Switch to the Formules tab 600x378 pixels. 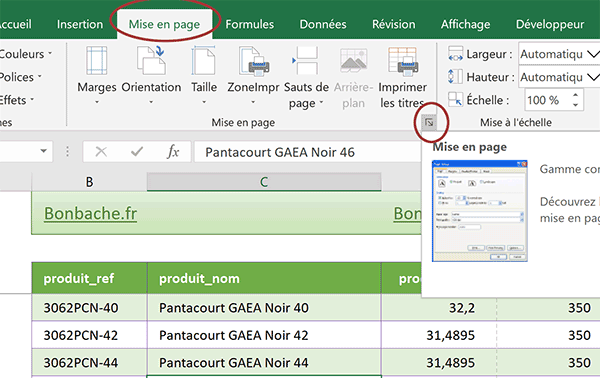pyautogui.click(x=249, y=24)
